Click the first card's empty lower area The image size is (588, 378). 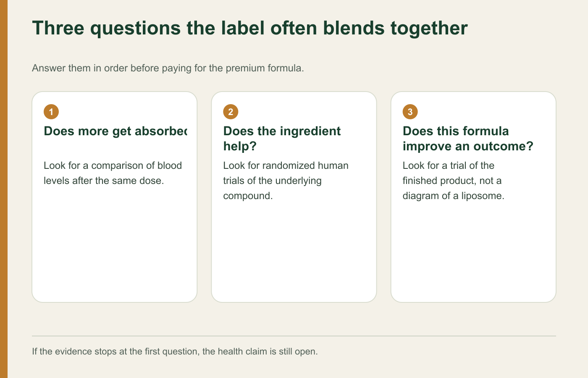[x=115, y=248]
